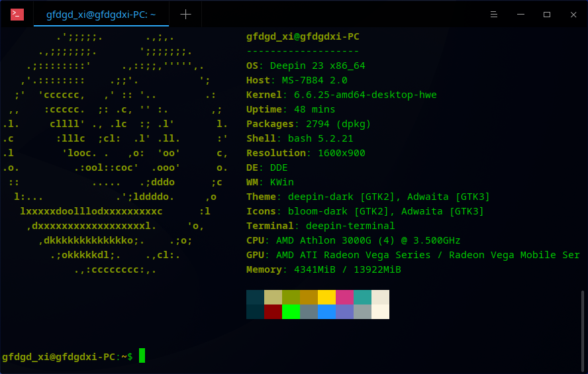Click the Kernel version 6.6.25-amd64-desktop-hwe text
The height and width of the screenshot is (374, 588).
(366, 95)
